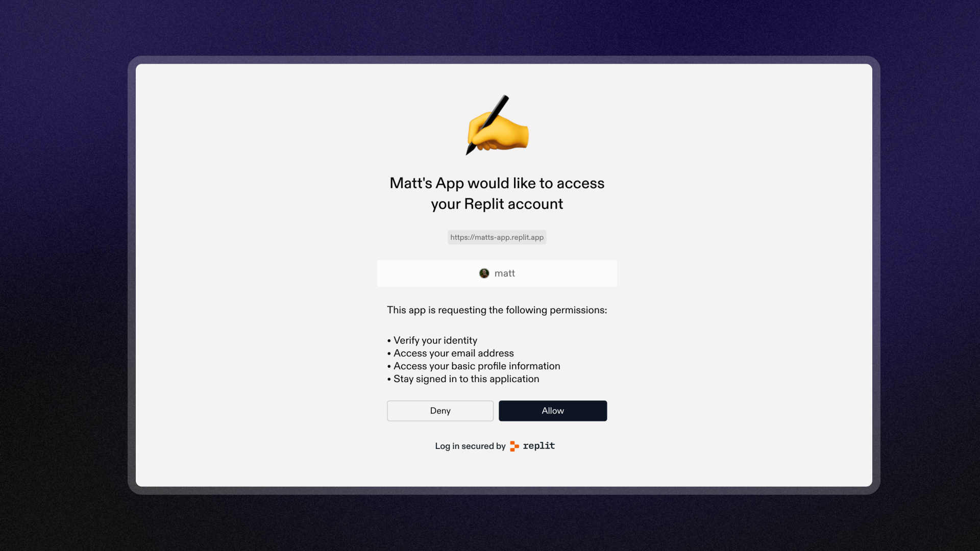Screen dimensions: 980x551
Task: Click the Access your email address permission
Action: tap(453, 353)
